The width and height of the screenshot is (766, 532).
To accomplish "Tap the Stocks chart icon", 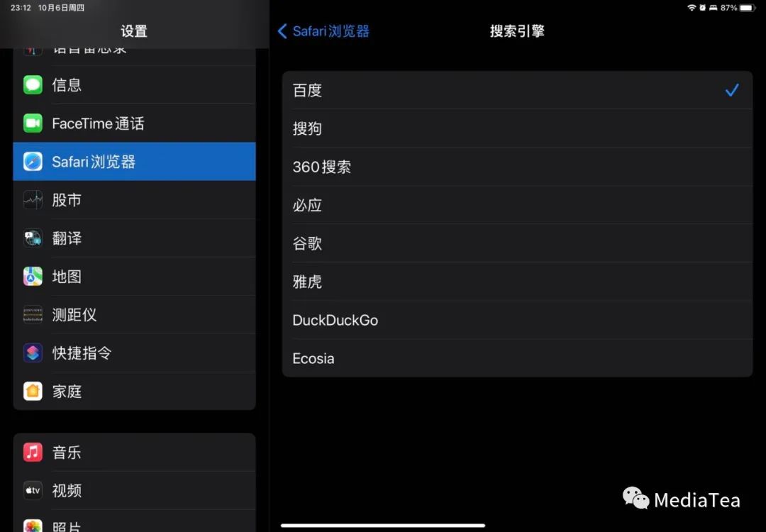I will pos(33,200).
